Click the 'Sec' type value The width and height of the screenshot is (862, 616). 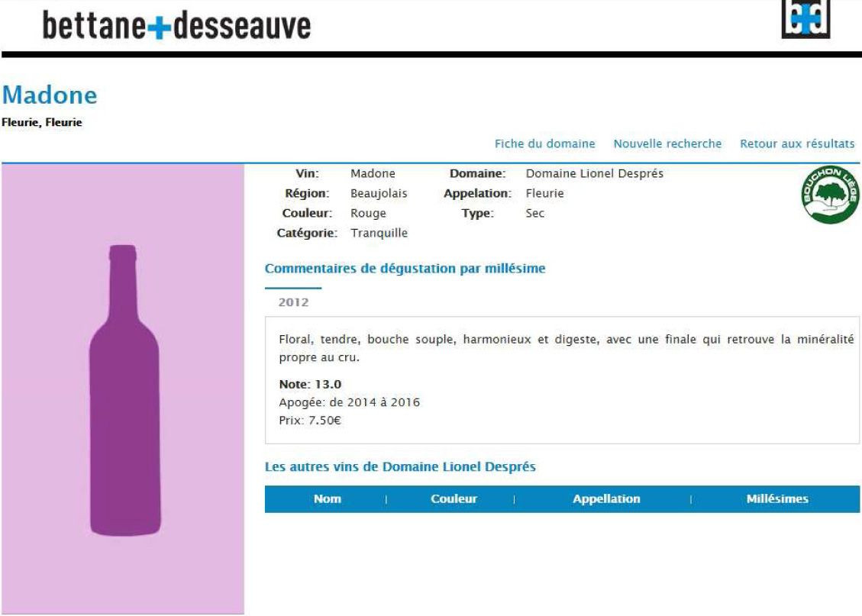point(535,213)
